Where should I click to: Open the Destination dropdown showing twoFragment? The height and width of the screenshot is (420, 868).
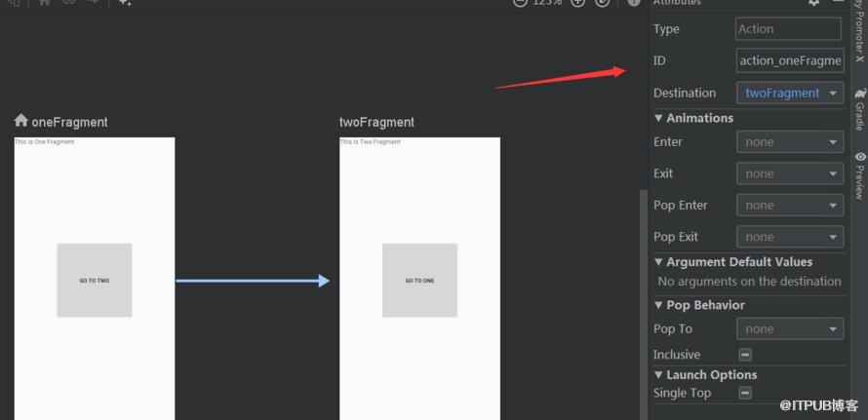point(790,93)
